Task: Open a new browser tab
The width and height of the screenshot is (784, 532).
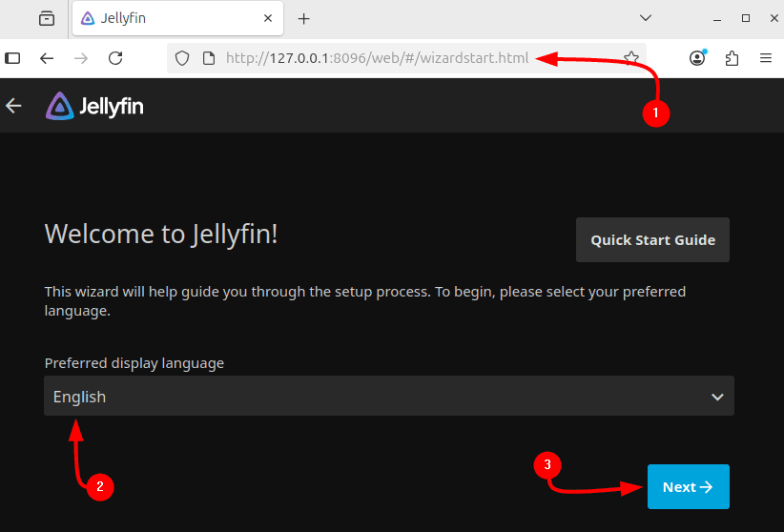Action: coord(304,18)
